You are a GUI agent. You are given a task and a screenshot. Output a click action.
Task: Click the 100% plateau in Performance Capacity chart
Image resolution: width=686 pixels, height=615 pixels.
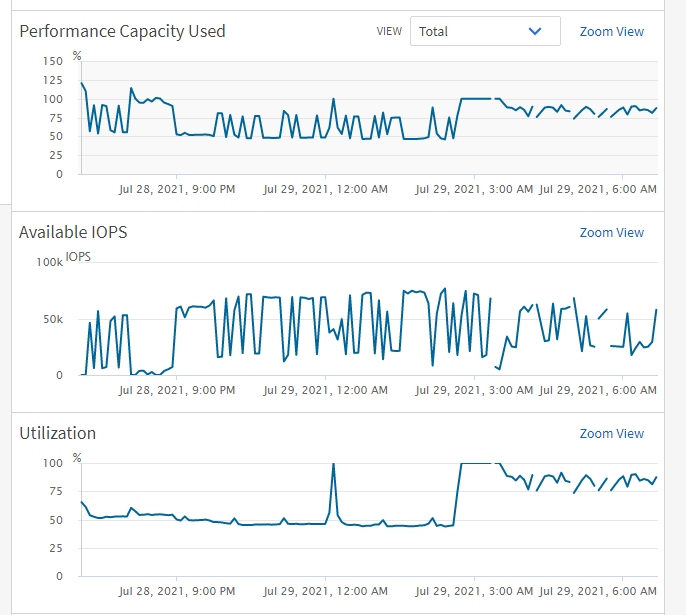pyautogui.click(x=475, y=99)
